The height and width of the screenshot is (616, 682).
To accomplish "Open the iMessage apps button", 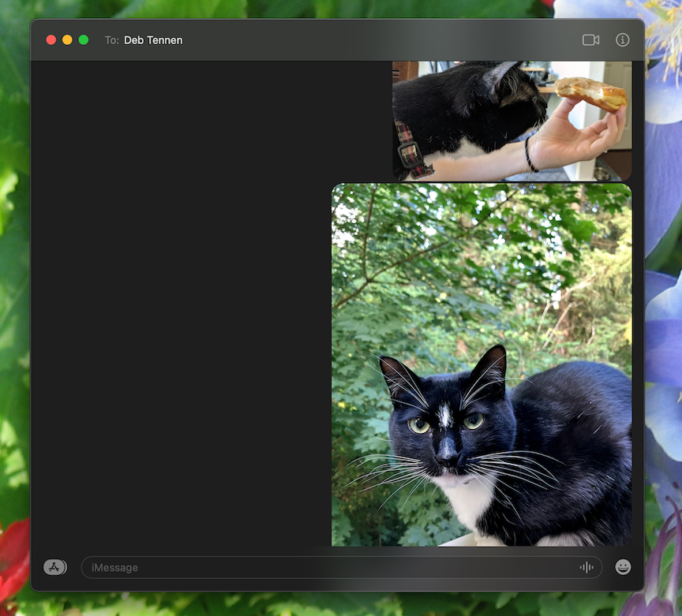I will 54,567.
